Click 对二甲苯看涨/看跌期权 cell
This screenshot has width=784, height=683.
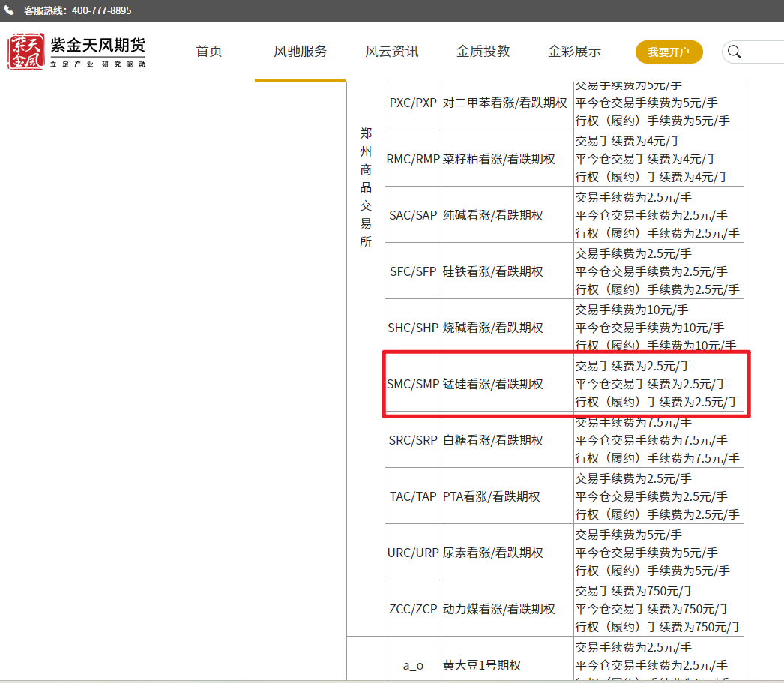pos(507,103)
